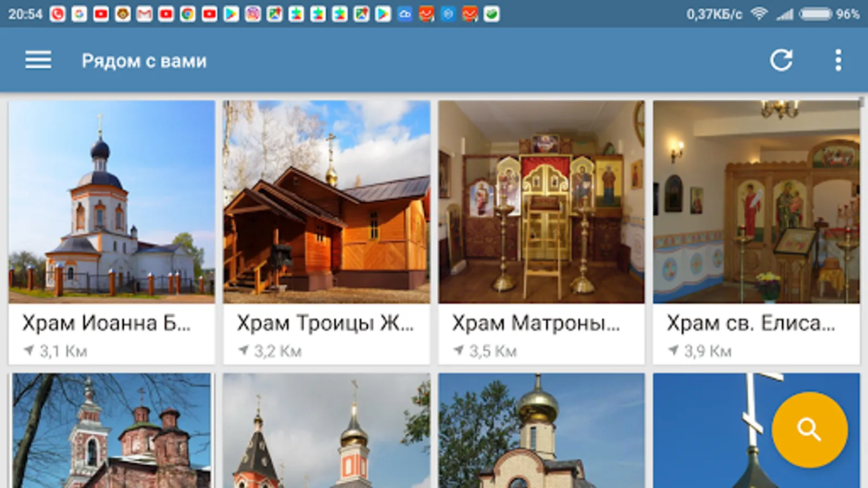Tap the Wi-Fi status icon
Image resolution: width=868 pixels, height=488 pixels.
pos(759,14)
